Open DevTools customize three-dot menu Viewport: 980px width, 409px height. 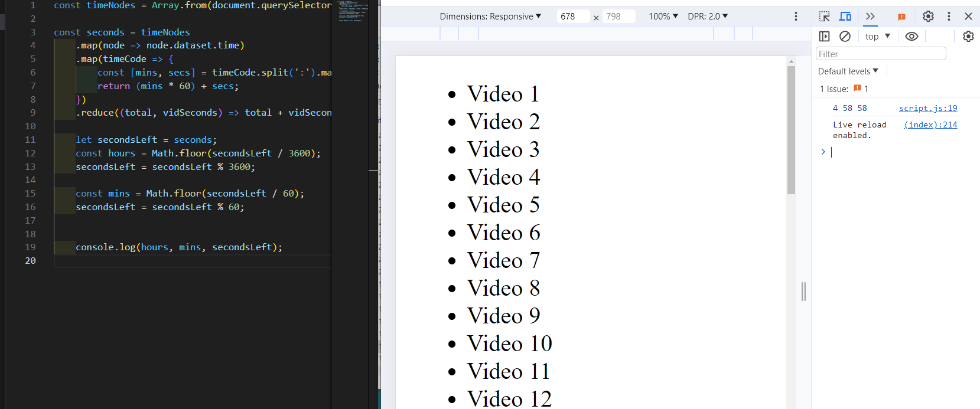(949, 17)
